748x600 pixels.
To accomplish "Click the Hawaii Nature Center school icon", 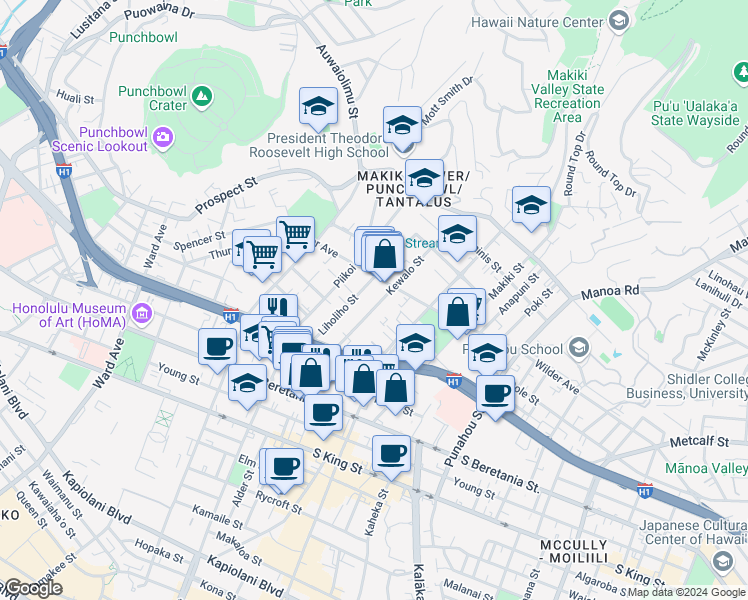I will click(x=619, y=21).
